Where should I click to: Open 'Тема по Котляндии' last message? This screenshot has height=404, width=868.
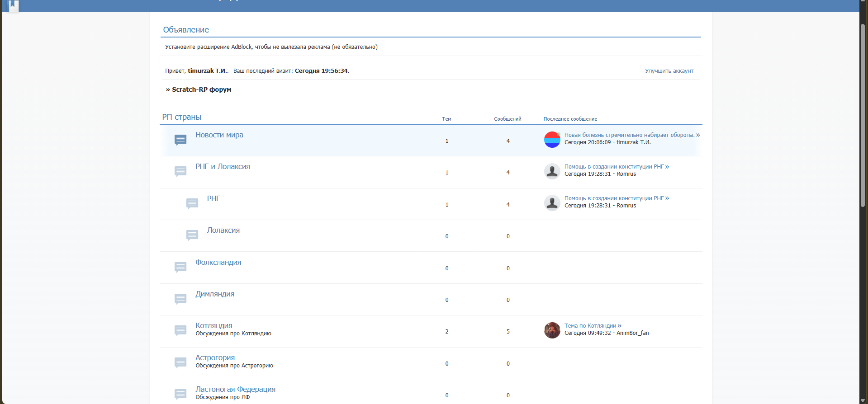(590, 326)
